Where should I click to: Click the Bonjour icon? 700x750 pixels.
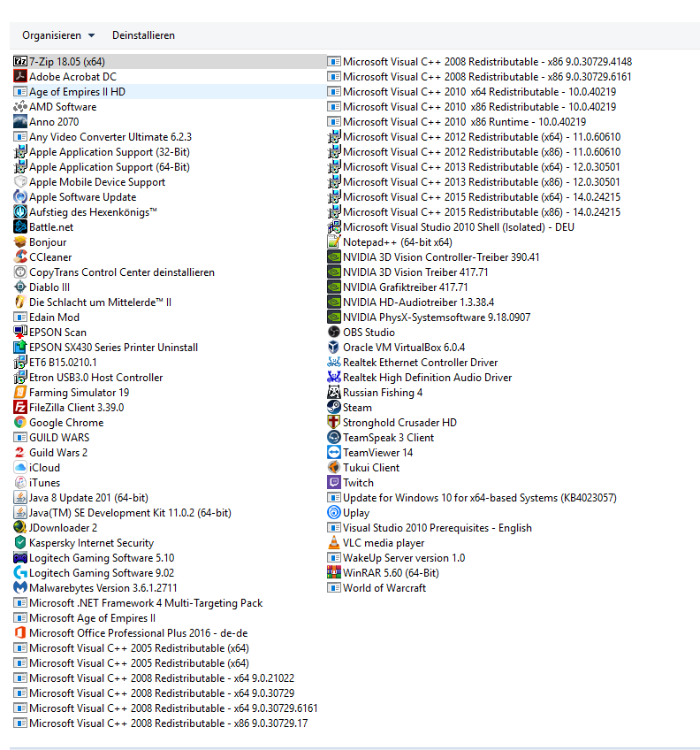(x=20, y=242)
